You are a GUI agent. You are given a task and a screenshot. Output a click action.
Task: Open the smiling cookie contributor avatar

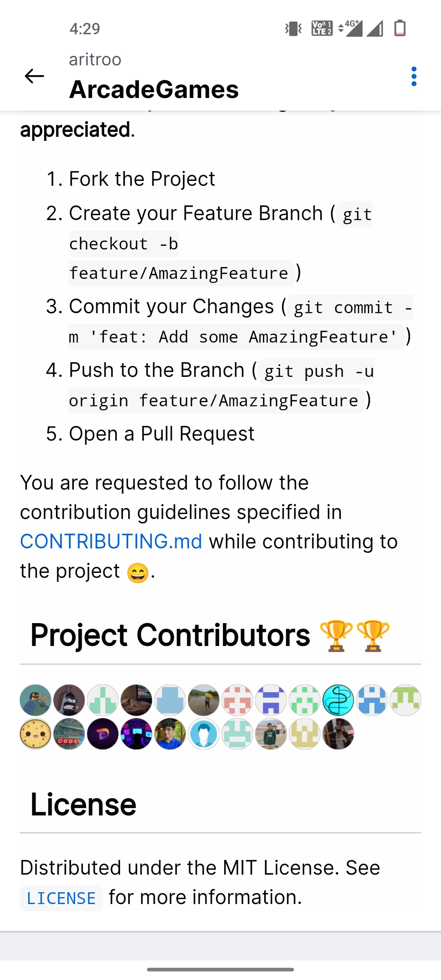(34, 733)
